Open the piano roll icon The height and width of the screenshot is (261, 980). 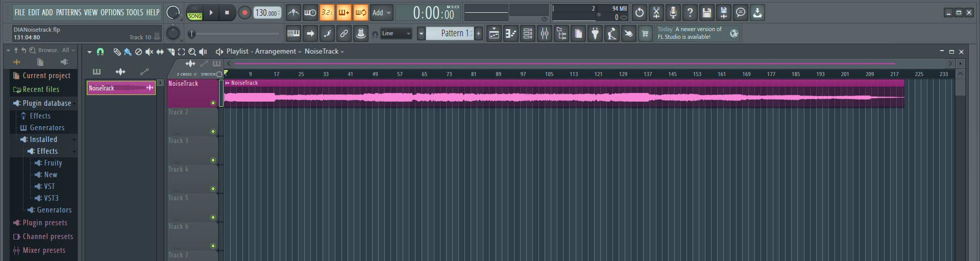pos(511,34)
